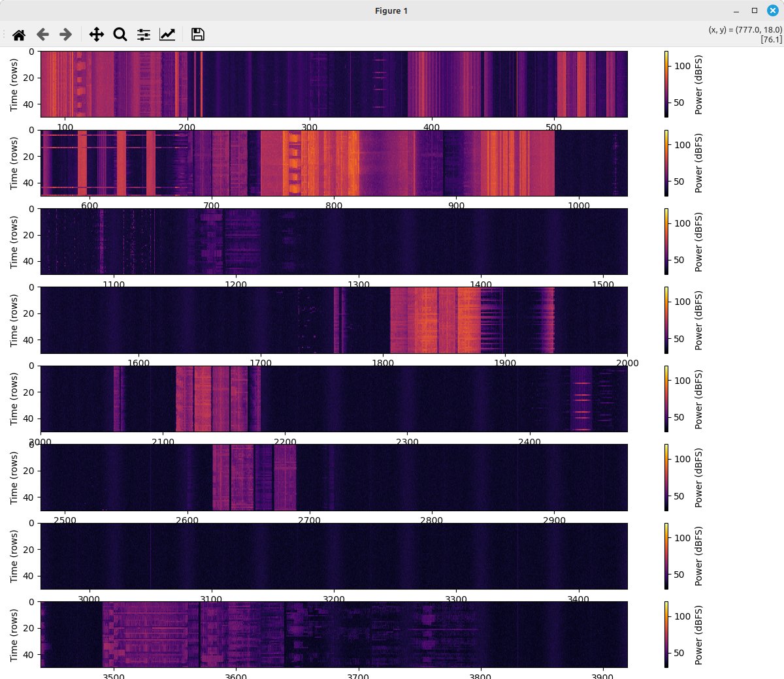Click the bottom spectrogram panel covering ticks 3500–3900

tap(334, 635)
